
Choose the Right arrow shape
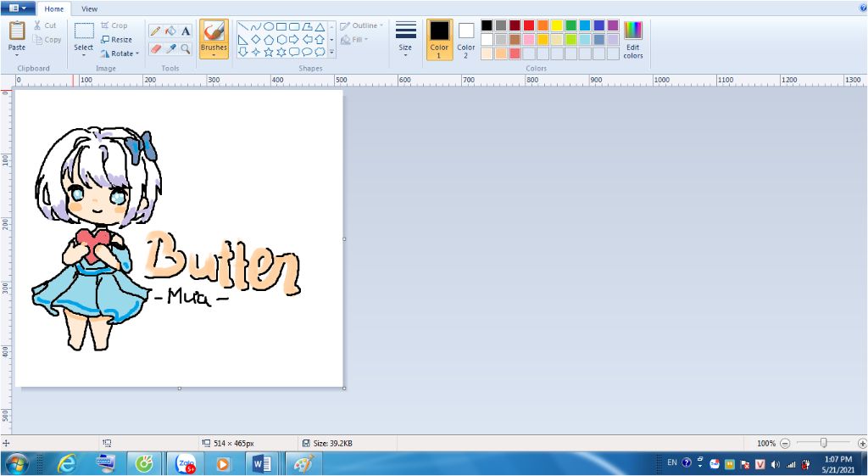(294, 39)
